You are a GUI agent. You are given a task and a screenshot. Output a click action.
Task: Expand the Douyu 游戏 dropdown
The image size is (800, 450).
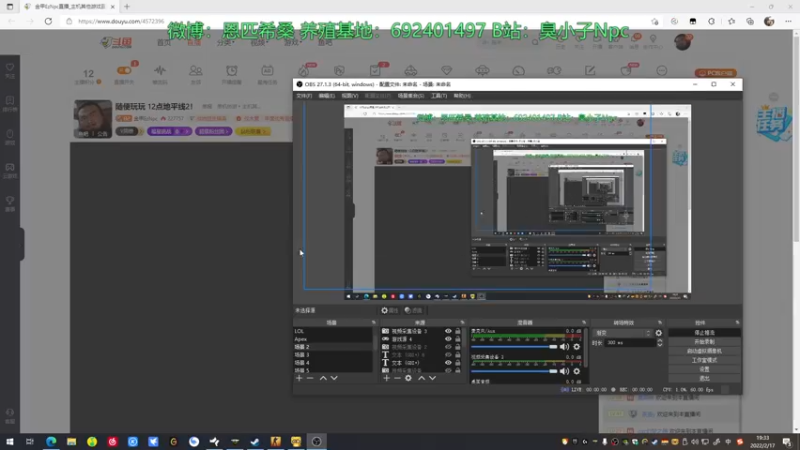pos(292,42)
